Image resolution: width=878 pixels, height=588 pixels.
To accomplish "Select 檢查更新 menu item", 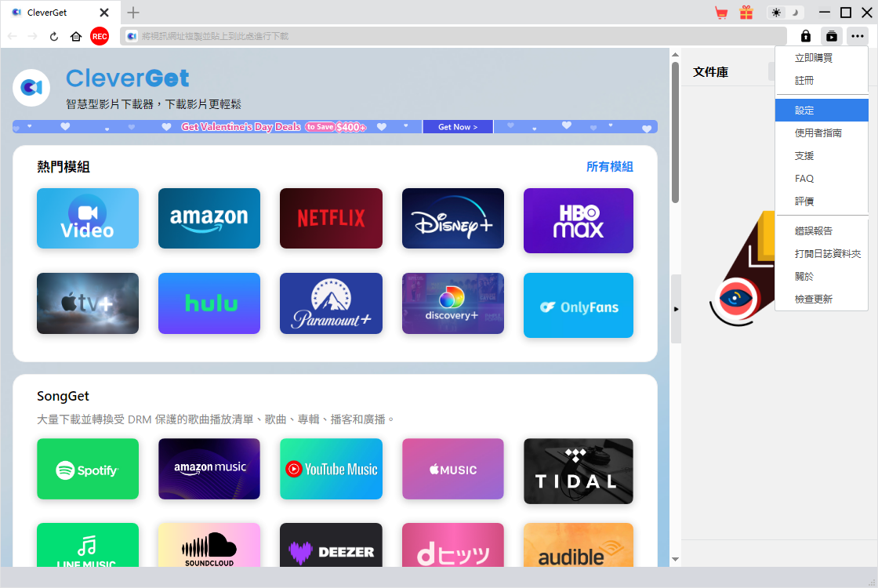I will [x=822, y=299].
